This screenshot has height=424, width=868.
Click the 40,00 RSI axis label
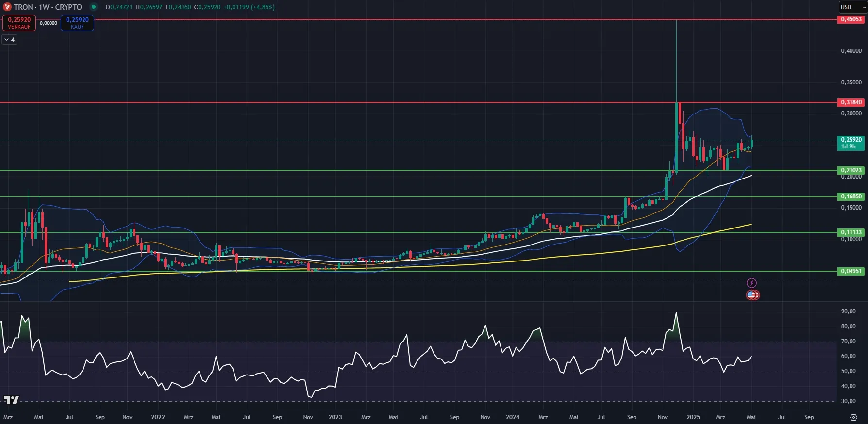click(848, 386)
